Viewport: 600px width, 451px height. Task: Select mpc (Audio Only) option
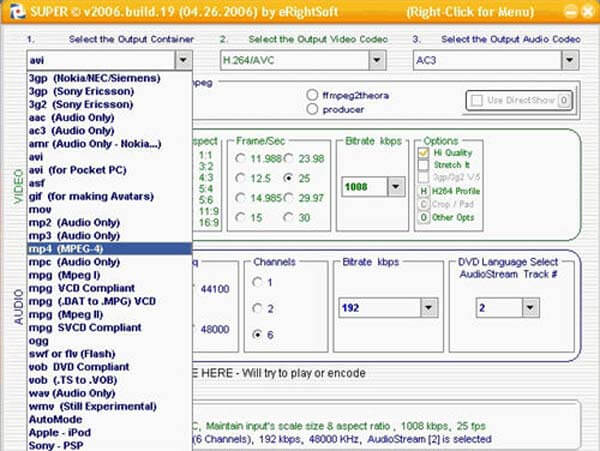(x=109, y=262)
